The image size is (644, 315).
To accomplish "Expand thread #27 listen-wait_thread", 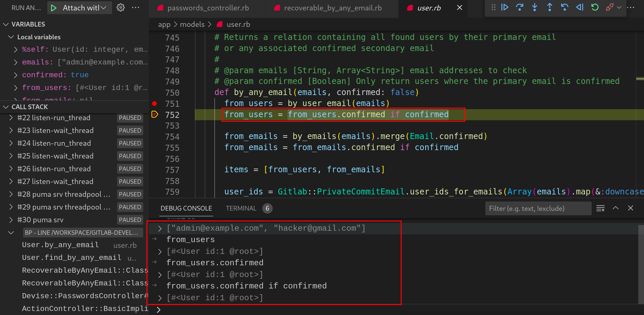I will [11, 181].
